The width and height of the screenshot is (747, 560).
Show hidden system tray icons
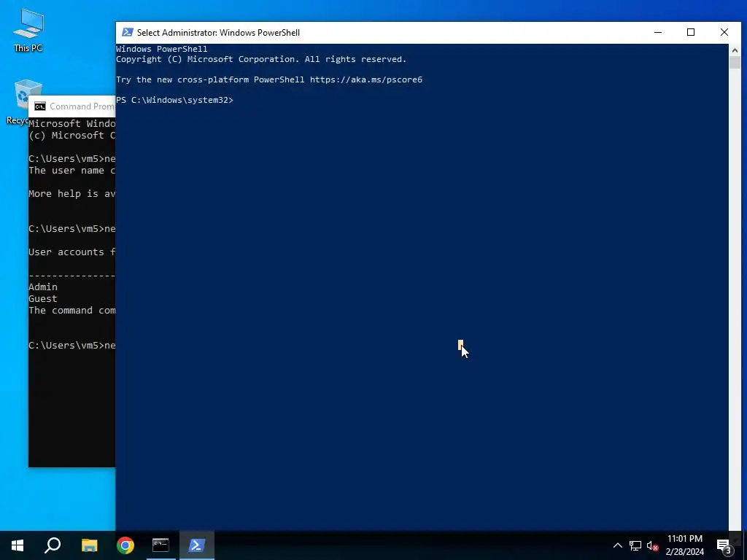(617, 545)
